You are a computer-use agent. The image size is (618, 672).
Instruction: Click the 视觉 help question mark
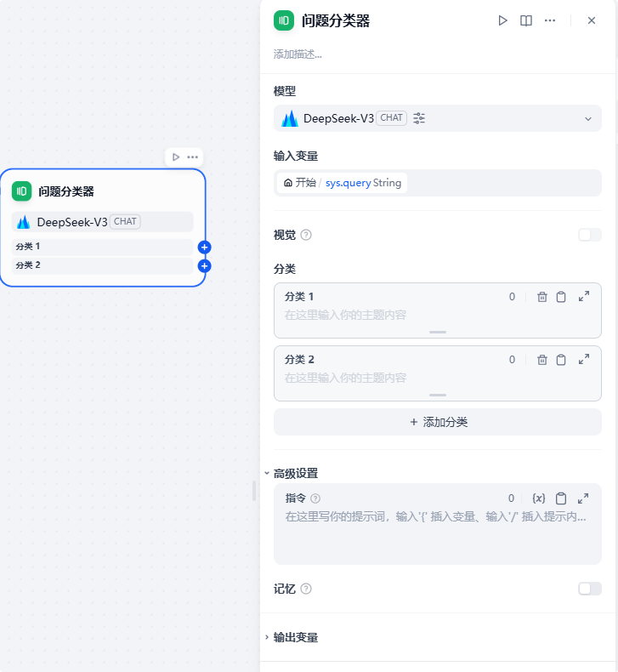tap(306, 235)
